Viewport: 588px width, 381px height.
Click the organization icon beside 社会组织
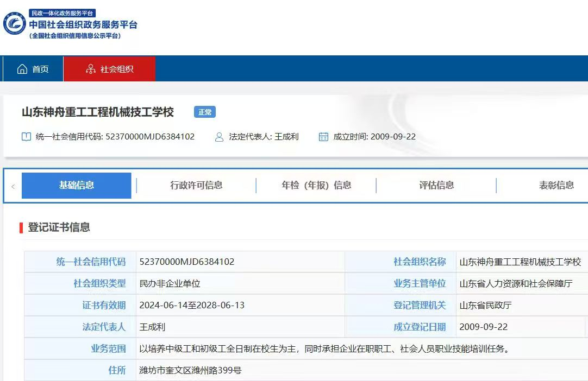point(90,69)
